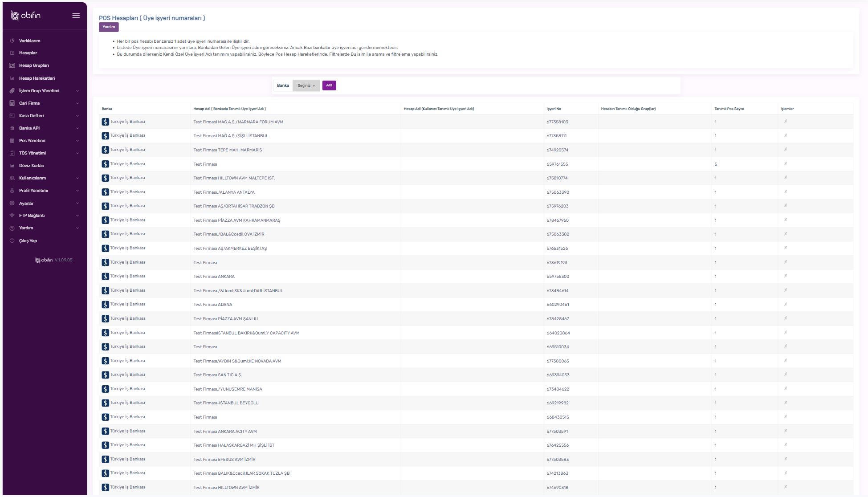Click the Banka API building icon
Screen dimensions: 868x497
click(x=12, y=128)
